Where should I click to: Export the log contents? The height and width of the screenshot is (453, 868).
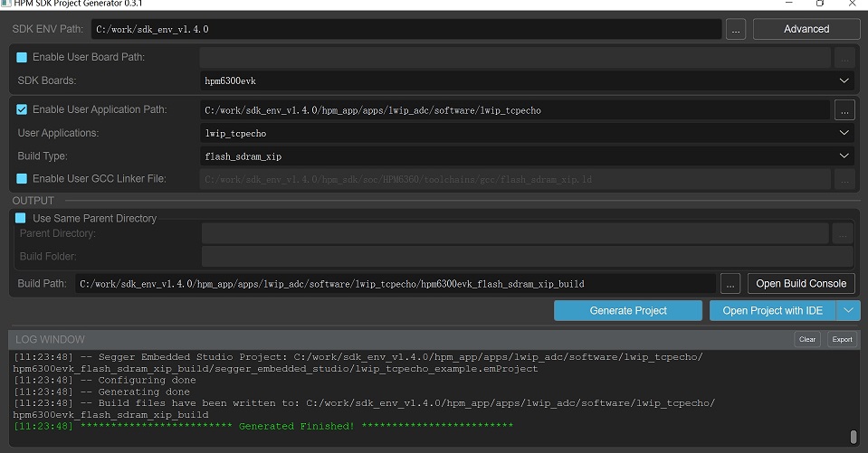(842, 340)
